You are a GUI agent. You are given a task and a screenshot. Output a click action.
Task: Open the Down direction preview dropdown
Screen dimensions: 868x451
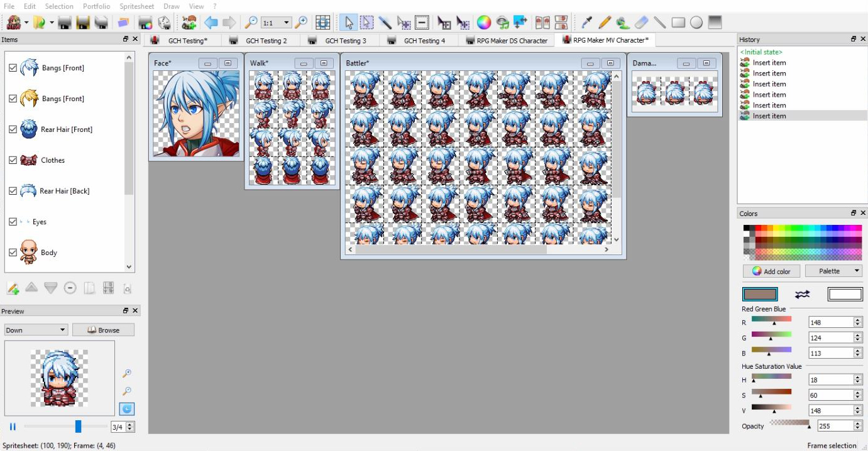tap(35, 329)
